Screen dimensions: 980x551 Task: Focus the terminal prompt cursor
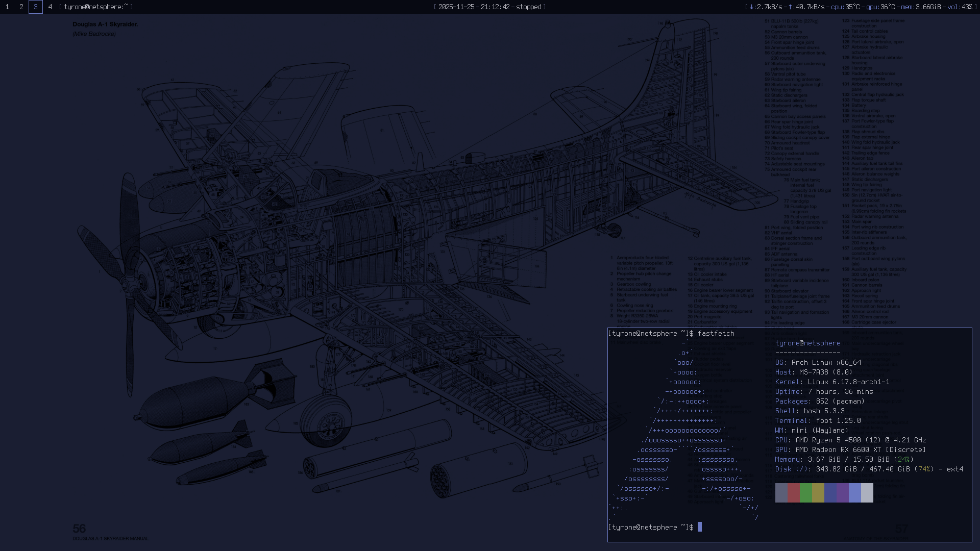click(x=700, y=527)
